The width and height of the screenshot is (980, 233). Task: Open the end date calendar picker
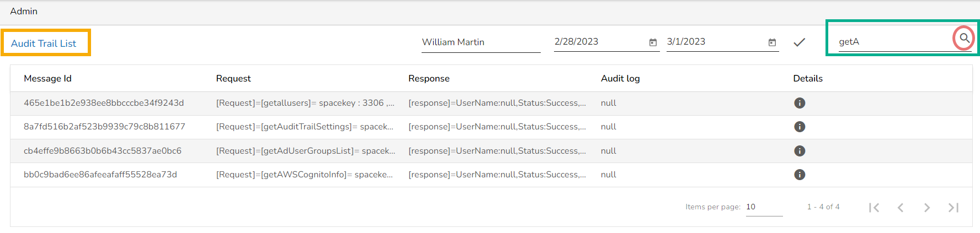(x=772, y=42)
